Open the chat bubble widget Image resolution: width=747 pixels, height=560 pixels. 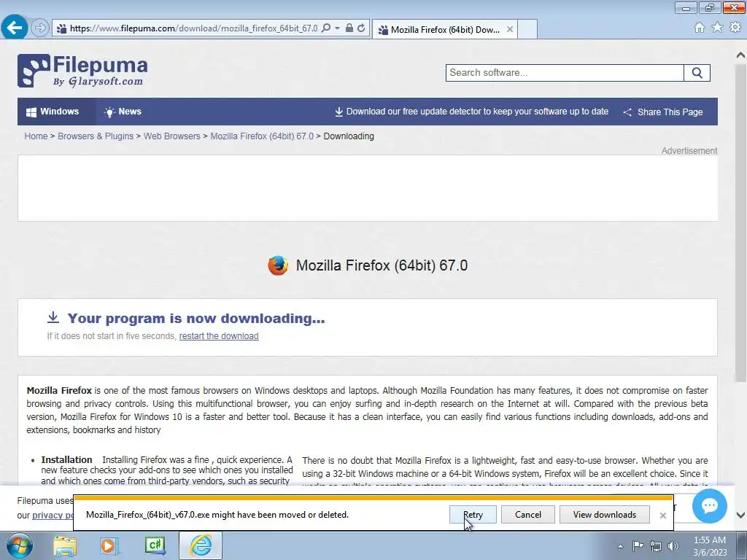point(709,506)
